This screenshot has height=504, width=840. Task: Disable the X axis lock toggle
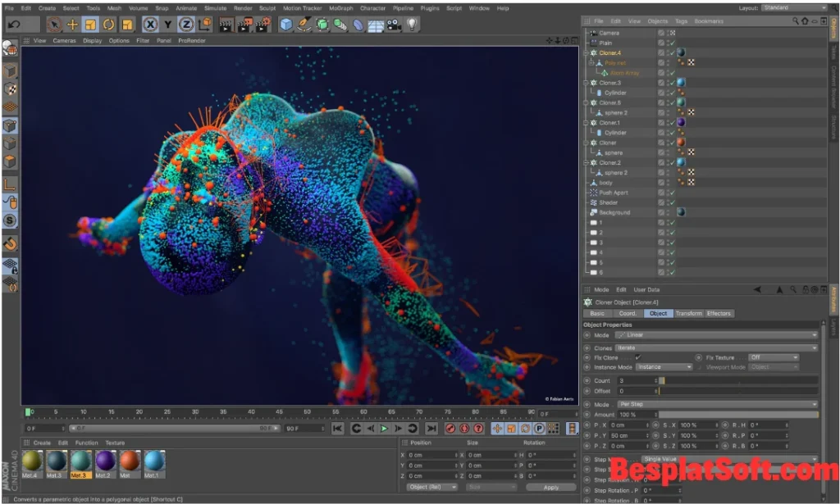pos(149,24)
